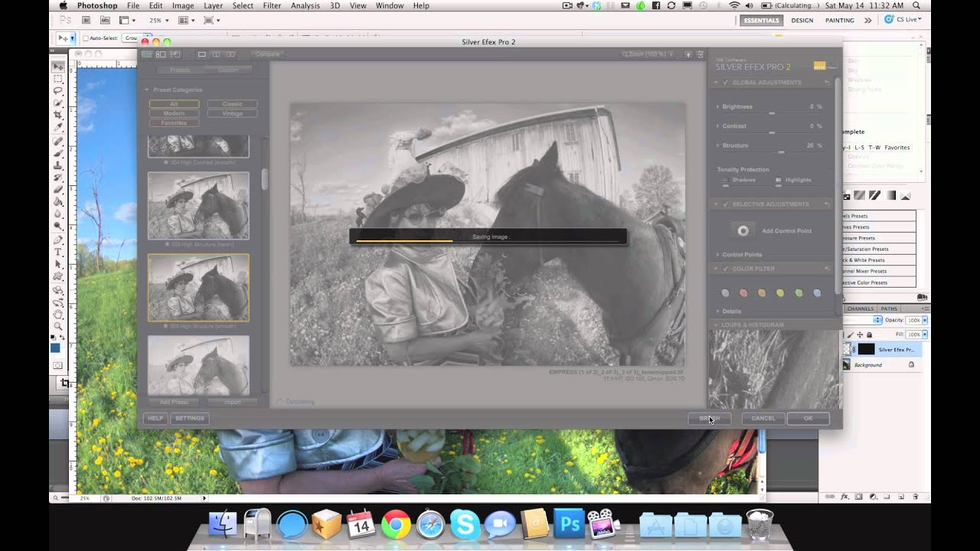Collapse the Preset Categories section
The width and height of the screenshot is (980, 551).
[x=148, y=90]
